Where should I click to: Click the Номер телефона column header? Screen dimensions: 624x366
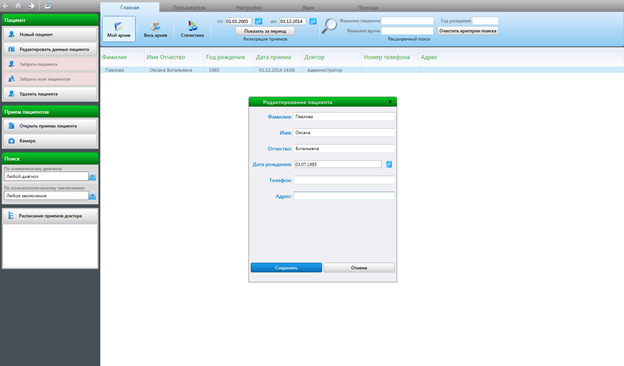pos(386,57)
